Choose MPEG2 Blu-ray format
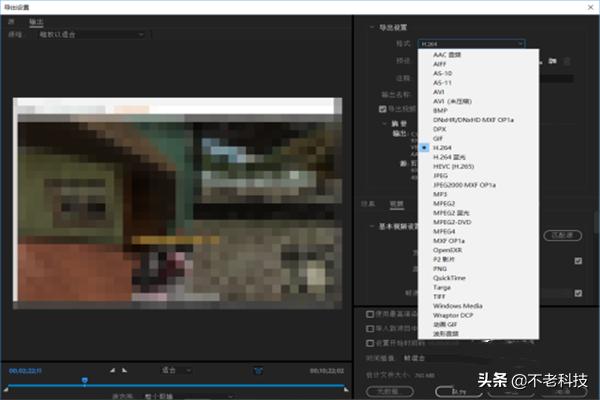The height and width of the screenshot is (400, 600). (451, 213)
